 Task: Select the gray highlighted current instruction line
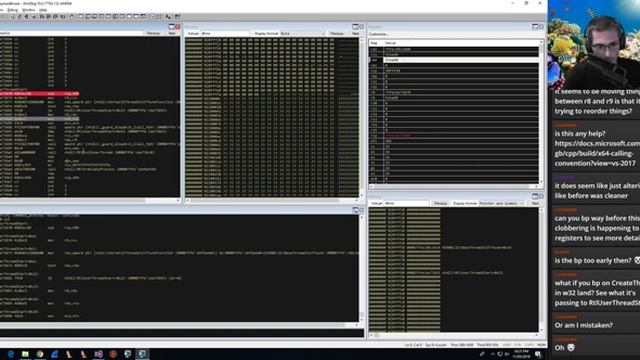coord(40,119)
